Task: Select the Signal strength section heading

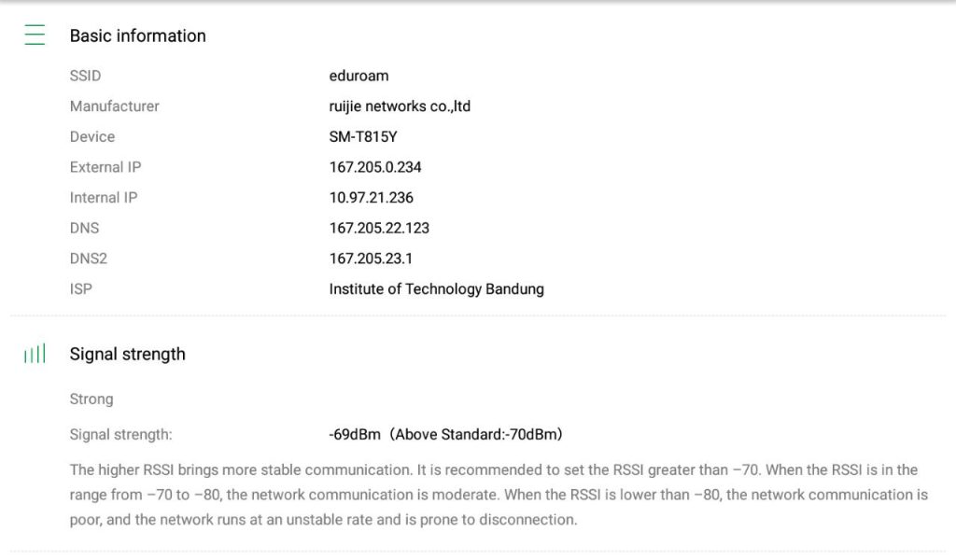Action: tap(127, 354)
